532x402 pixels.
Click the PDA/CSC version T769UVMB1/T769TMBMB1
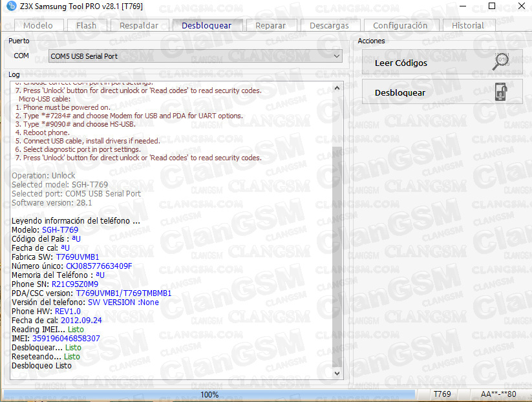pos(124,293)
